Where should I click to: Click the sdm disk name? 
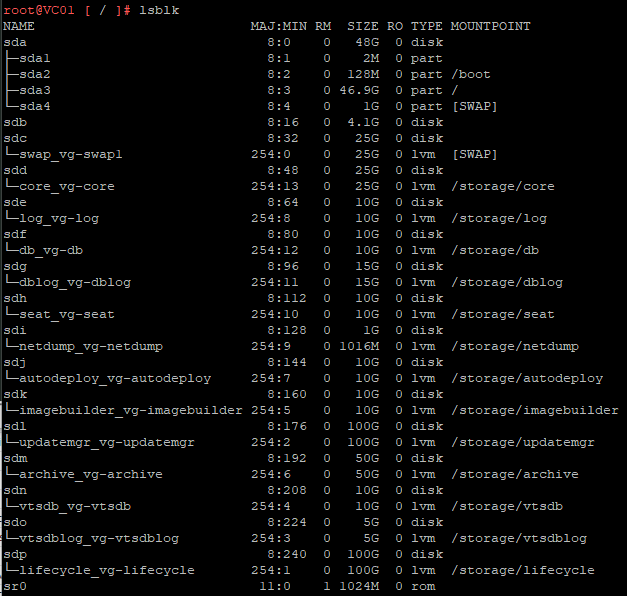point(15,458)
